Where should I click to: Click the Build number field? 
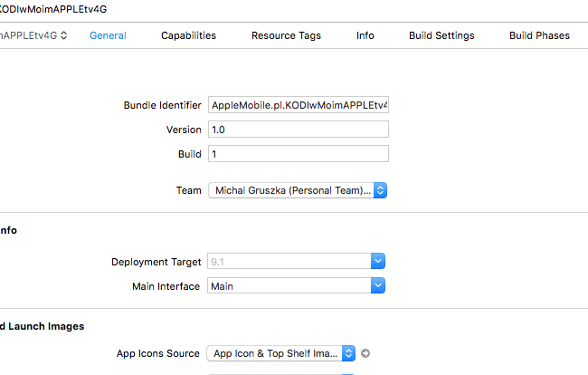[x=298, y=154]
